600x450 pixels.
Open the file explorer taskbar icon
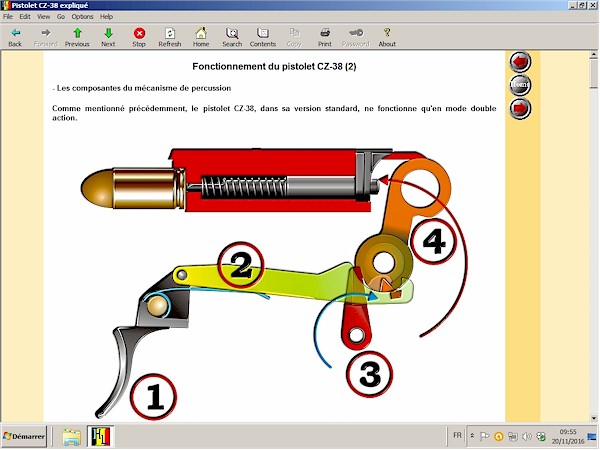coord(72,437)
